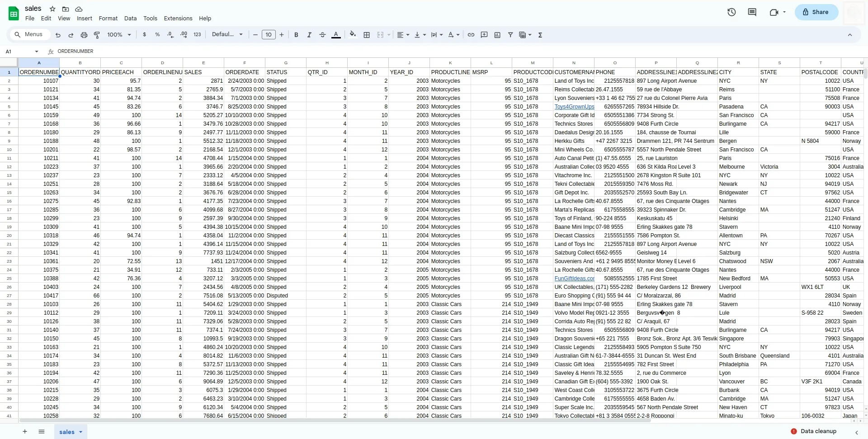868x439 pixels.
Task: Open comment history icon
Action: pyautogui.click(x=752, y=12)
